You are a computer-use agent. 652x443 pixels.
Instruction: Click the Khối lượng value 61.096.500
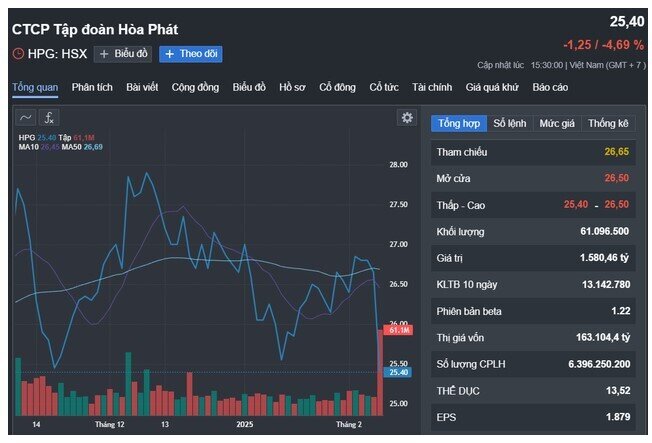coord(605,231)
